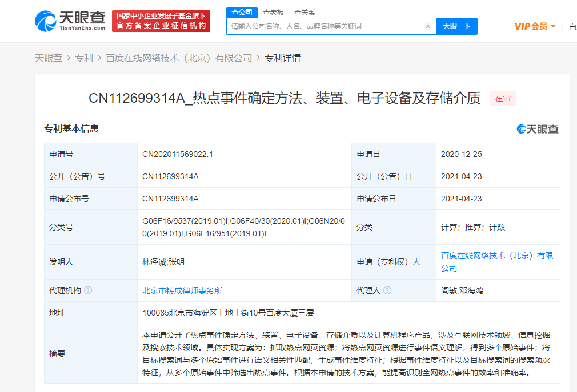Select the date in the 公开（公告）日 row
The width and height of the screenshot is (577, 392).
(x=461, y=176)
